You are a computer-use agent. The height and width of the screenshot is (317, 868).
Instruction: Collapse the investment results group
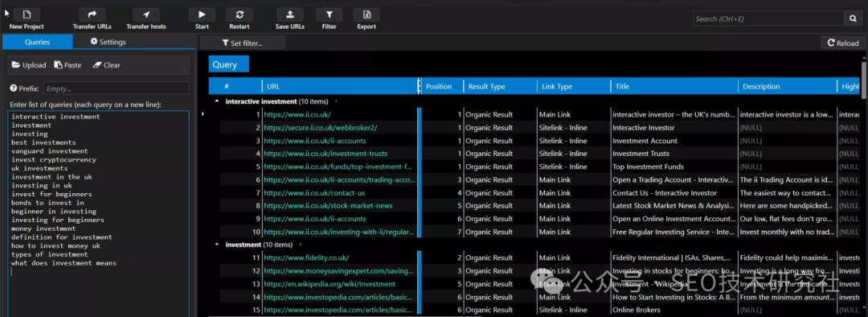click(x=217, y=245)
